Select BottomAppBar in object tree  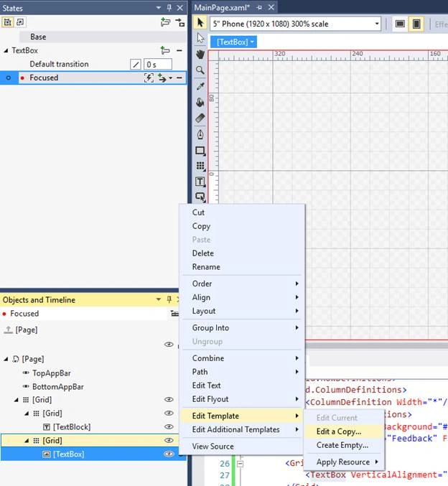[58, 386]
